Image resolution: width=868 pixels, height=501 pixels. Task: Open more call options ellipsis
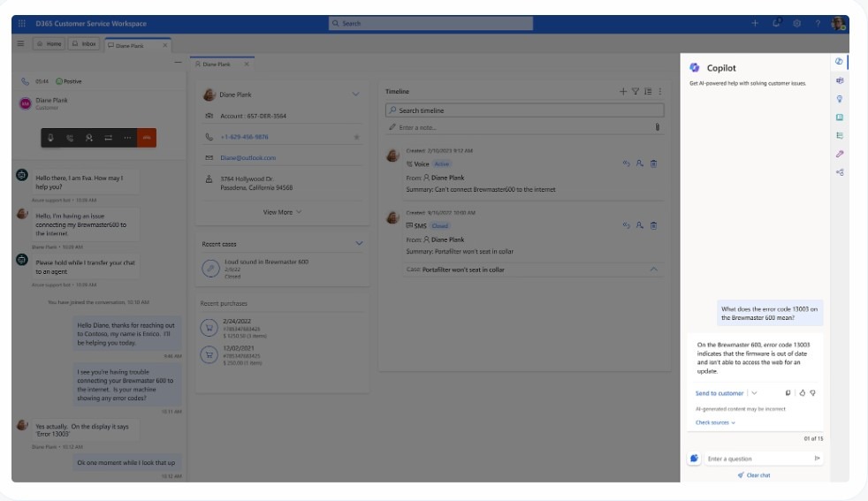coord(127,138)
